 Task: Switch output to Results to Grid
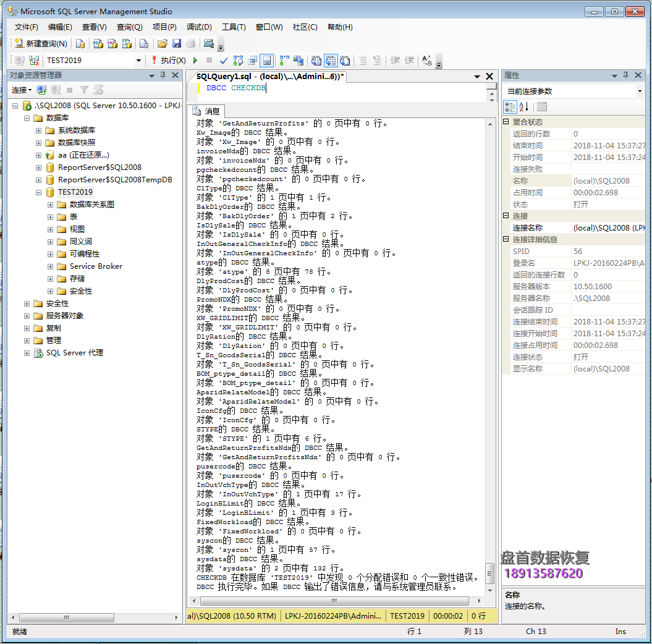click(x=331, y=61)
